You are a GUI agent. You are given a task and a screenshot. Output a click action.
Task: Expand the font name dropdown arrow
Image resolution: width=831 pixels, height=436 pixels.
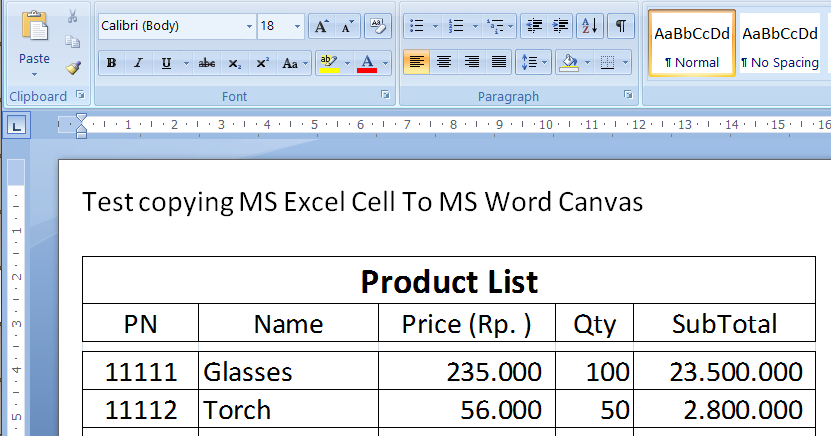click(x=249, y=26)
